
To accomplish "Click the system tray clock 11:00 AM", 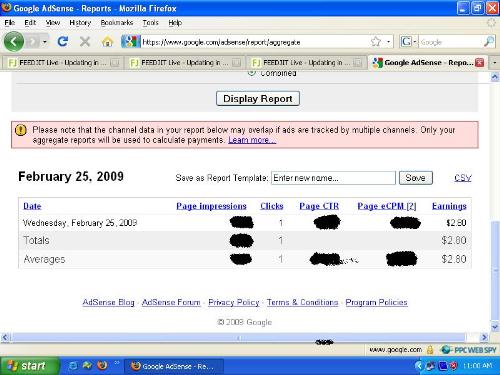I will click(x=477, y=366).
